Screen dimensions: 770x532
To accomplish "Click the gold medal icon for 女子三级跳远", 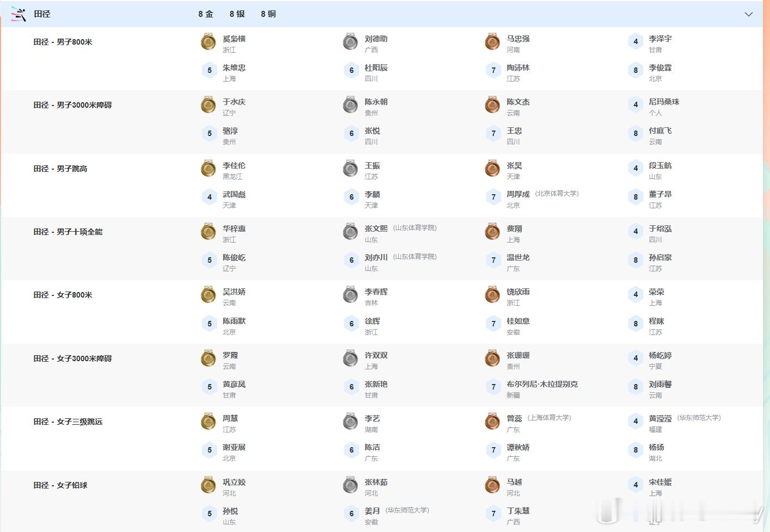I will point(208,421).
